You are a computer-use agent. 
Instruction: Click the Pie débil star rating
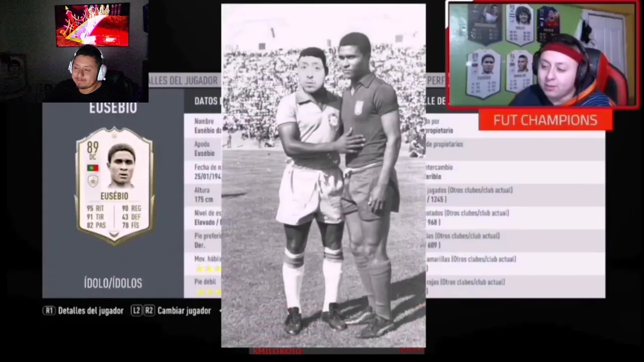pyautogui.click(x=208, y=293)
